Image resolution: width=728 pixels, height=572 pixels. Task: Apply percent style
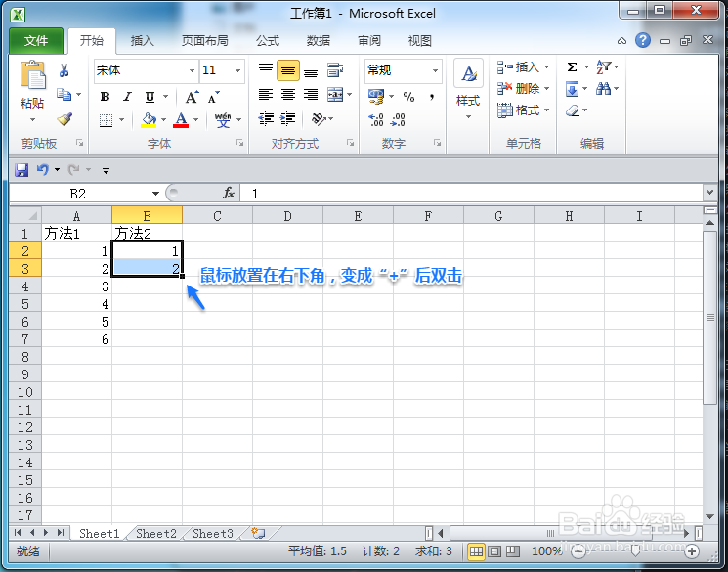click(x=408, y=97)
